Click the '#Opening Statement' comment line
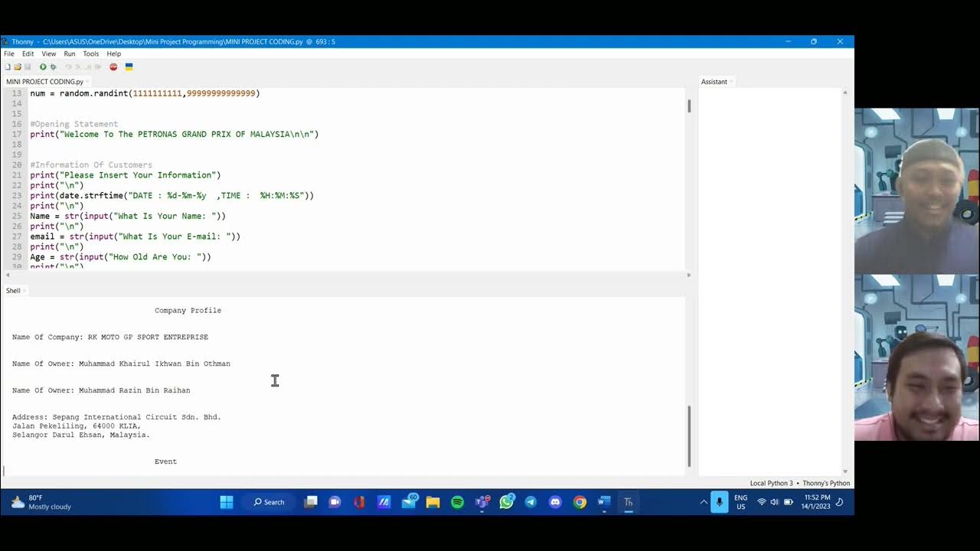 click(x=73, y=124)
